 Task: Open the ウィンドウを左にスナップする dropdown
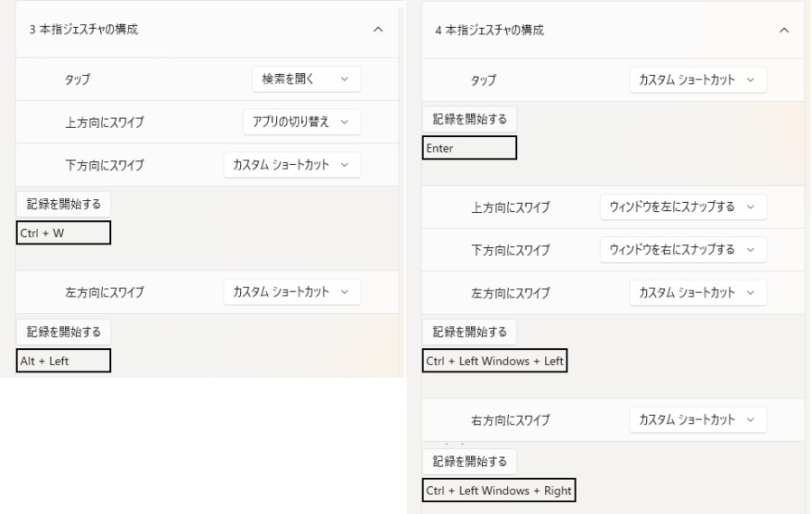683,207
